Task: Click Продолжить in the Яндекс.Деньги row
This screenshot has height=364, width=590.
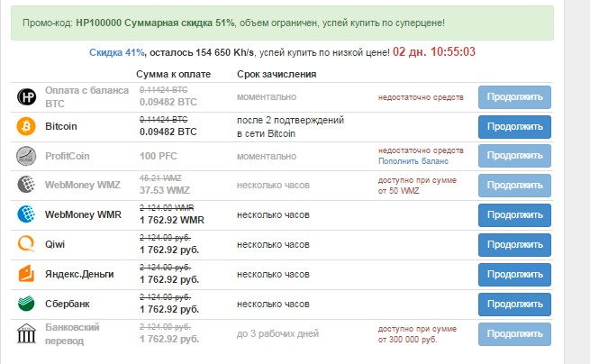Action: (x=514, y=275)
